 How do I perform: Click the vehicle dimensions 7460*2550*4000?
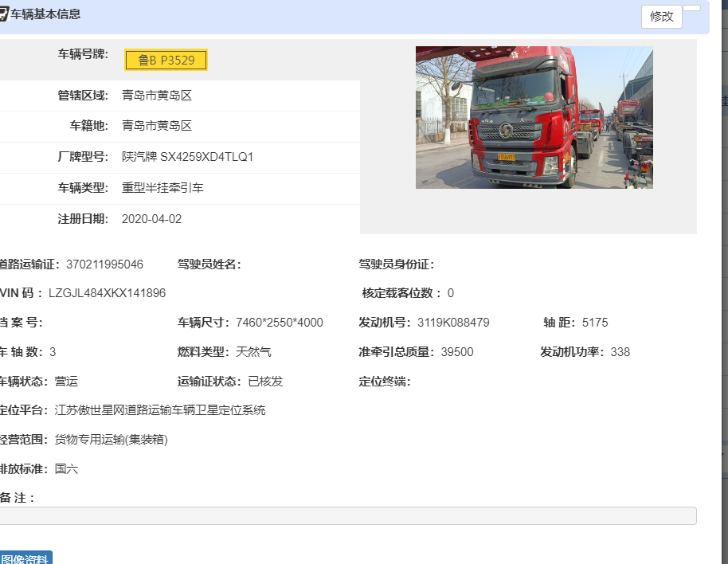(x=279, y=323)
